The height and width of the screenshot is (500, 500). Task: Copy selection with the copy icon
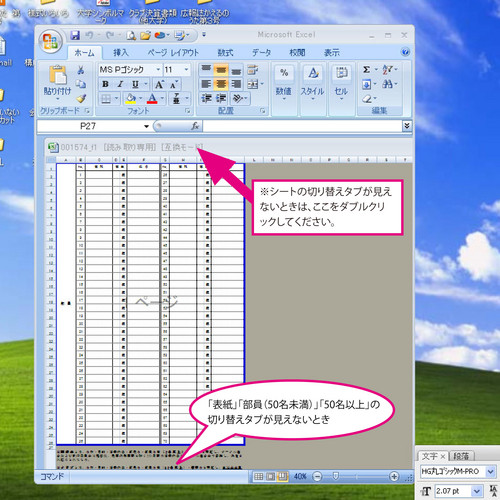click(x=81, y=84)
